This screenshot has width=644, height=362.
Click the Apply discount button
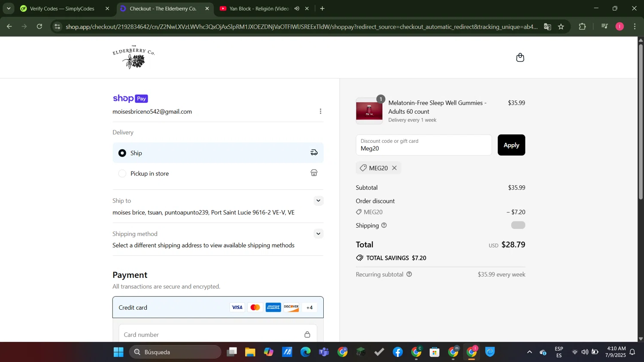point(511,145)
